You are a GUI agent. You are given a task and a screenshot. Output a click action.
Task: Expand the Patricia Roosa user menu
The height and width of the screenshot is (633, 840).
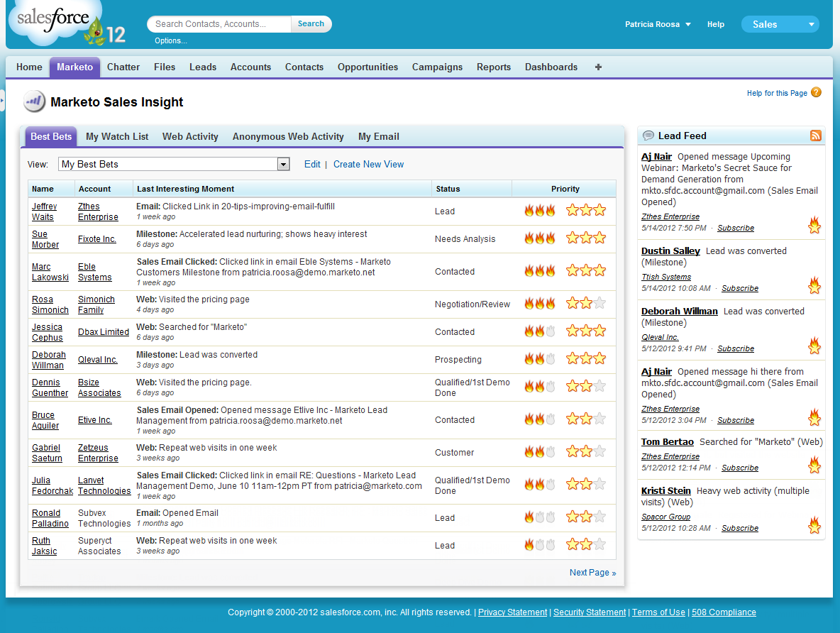tap(658, 24)
